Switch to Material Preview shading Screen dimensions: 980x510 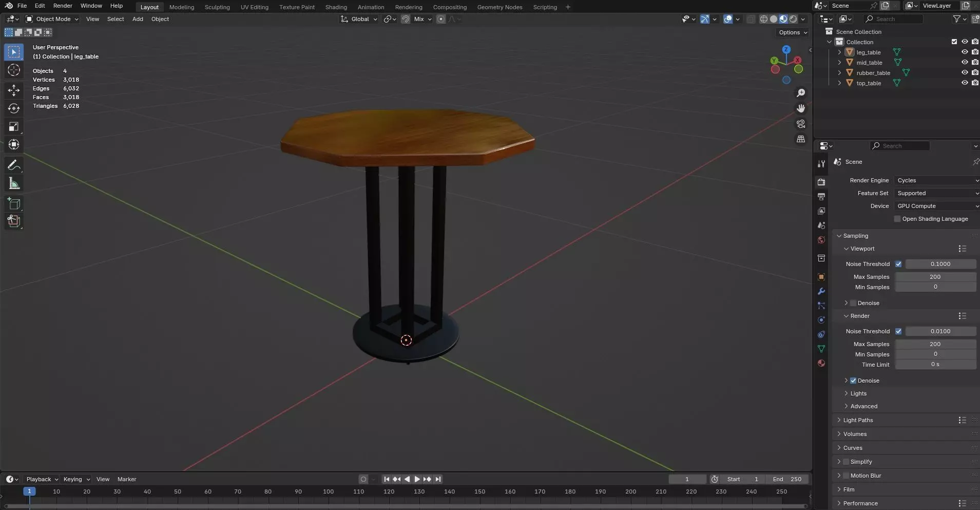(x=783, y=19)
